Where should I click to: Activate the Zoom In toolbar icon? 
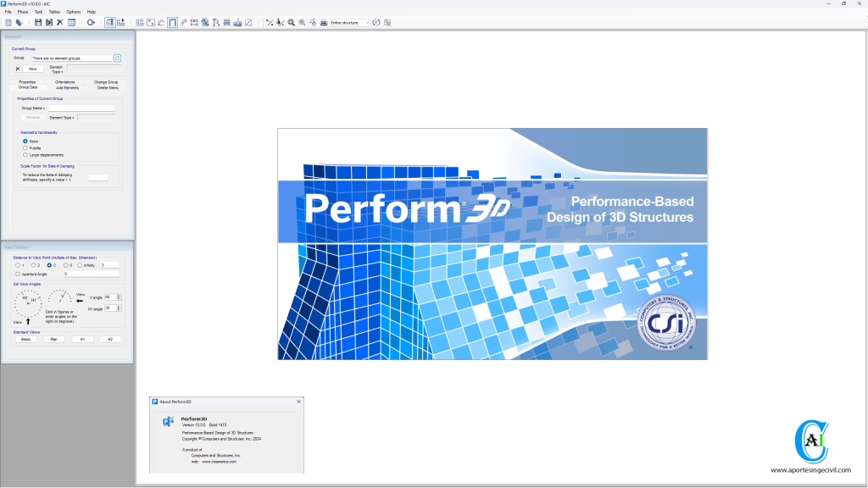click(289, 22)
